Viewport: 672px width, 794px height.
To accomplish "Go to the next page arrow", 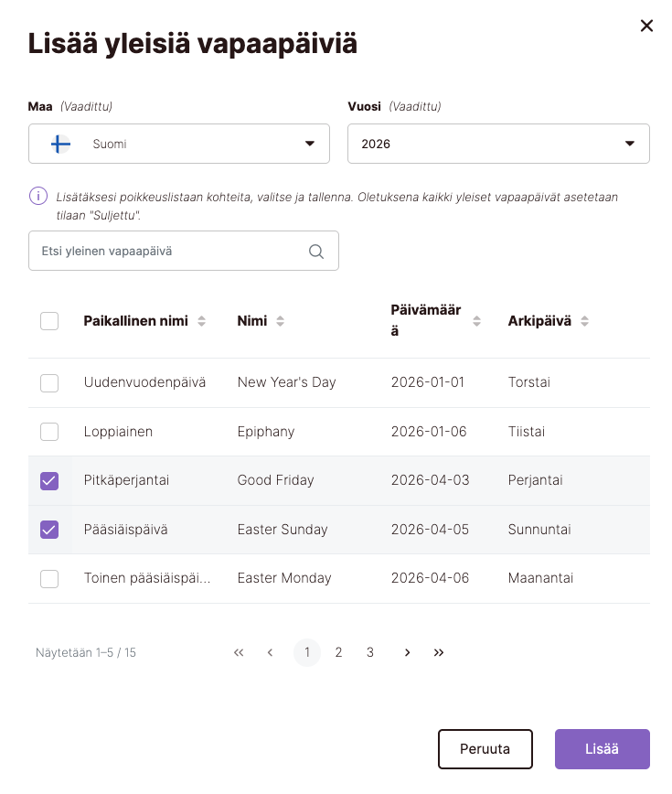I will coord(407,652).
